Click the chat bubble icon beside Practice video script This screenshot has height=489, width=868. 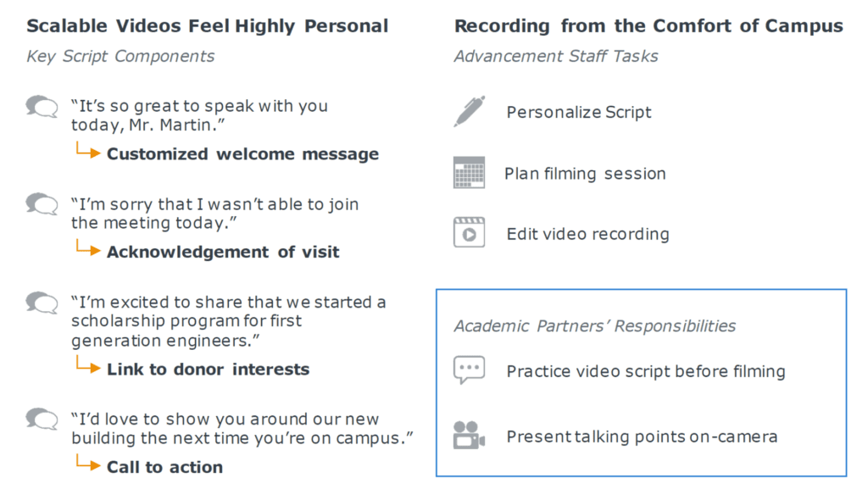(469, 370)
